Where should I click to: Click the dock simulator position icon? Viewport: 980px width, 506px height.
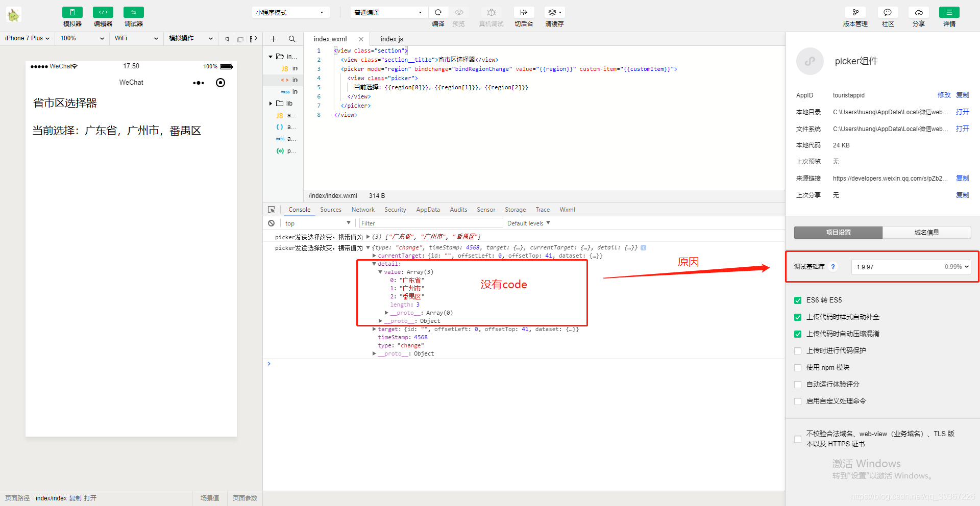click(x=253, y=39)
